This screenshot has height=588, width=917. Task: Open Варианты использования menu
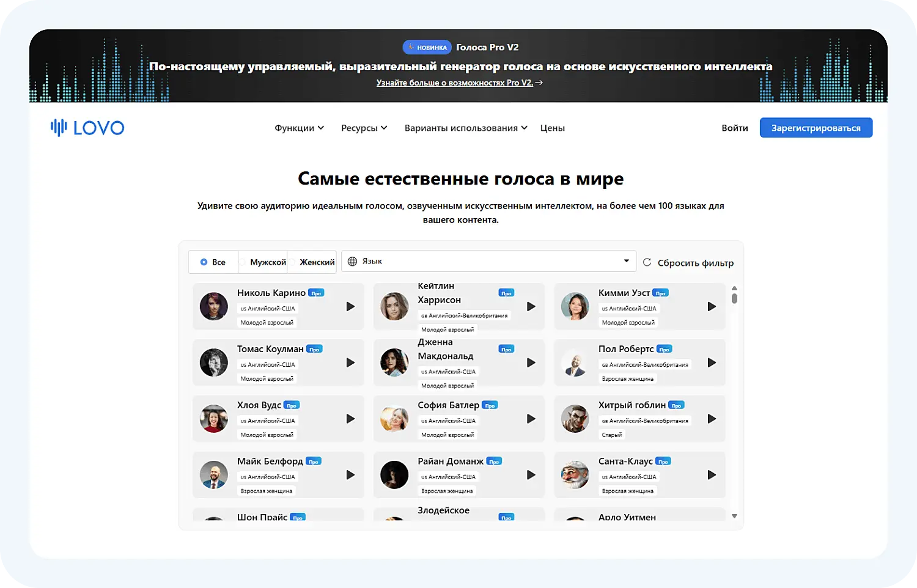click(465, 128)
